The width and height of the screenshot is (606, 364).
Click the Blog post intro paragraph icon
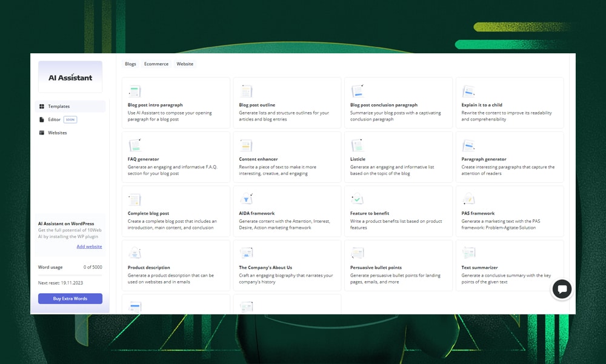[135, 91]
